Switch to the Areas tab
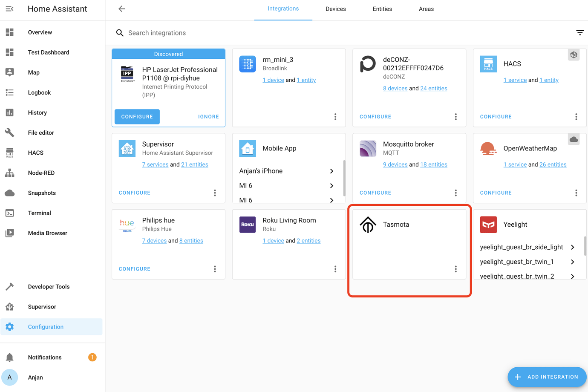The height and width of the screenshot is (392, 588). click(426, 9)
